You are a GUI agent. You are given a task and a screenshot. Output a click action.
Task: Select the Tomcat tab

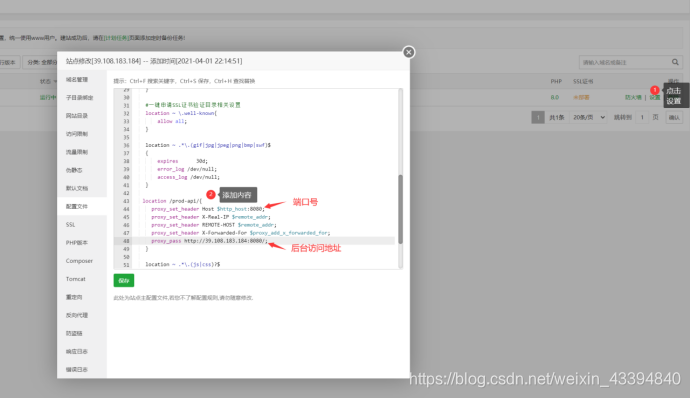[76, 279]
